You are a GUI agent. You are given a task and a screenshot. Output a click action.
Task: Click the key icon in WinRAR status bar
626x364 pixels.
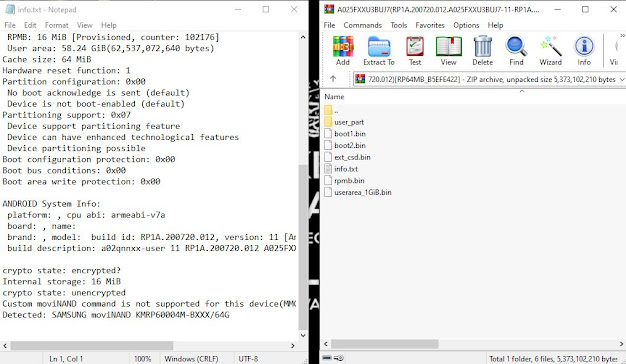click(339, 358)
